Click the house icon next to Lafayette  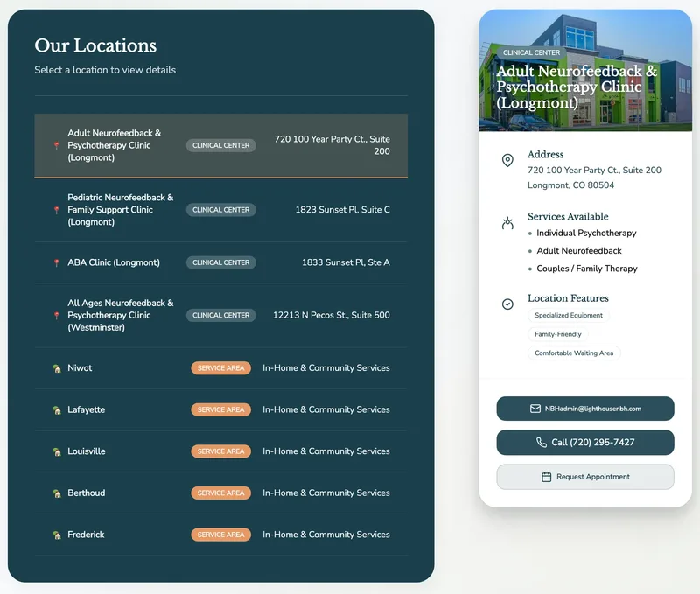[x=57, y=410]
